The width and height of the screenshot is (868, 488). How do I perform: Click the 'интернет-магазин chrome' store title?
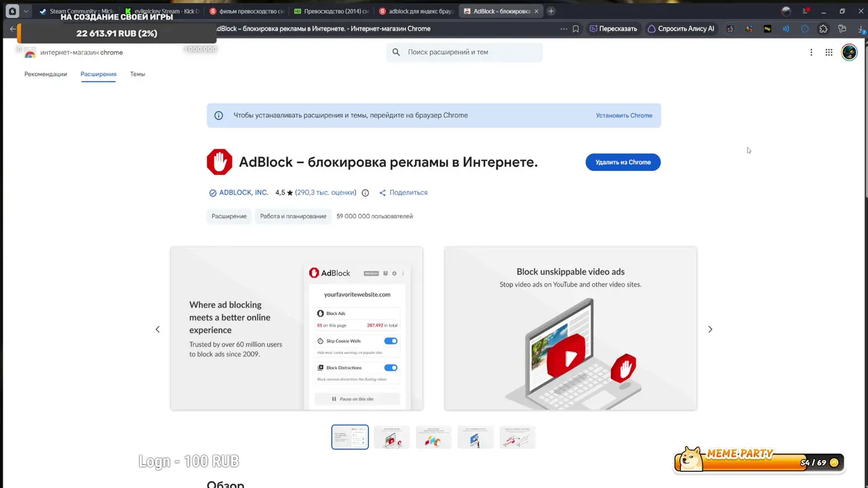[x=81, y=52]
